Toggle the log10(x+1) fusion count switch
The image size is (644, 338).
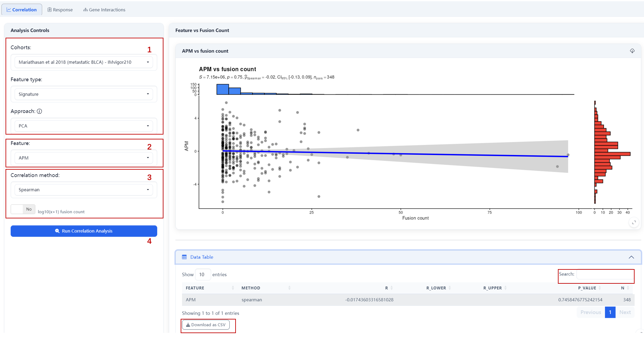23,209
